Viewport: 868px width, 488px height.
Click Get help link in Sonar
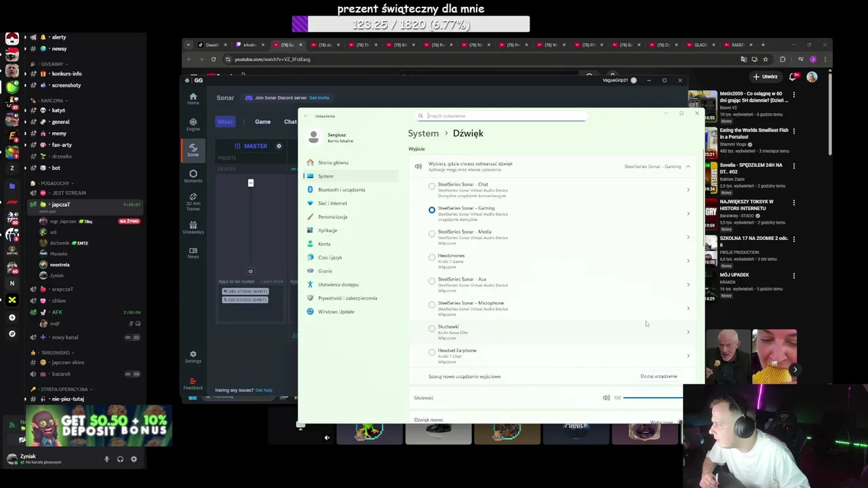click(x=263, y=390)
